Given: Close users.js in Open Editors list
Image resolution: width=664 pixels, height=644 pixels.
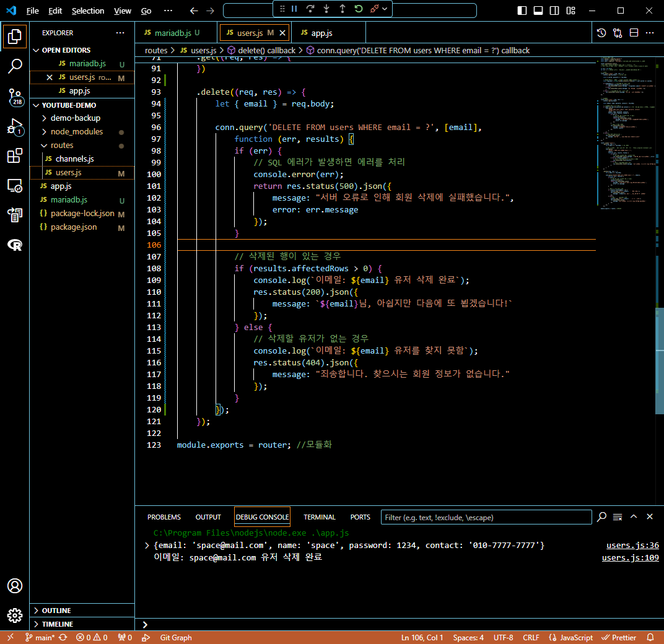Looking at the screenshot, I should pos(50,77).
